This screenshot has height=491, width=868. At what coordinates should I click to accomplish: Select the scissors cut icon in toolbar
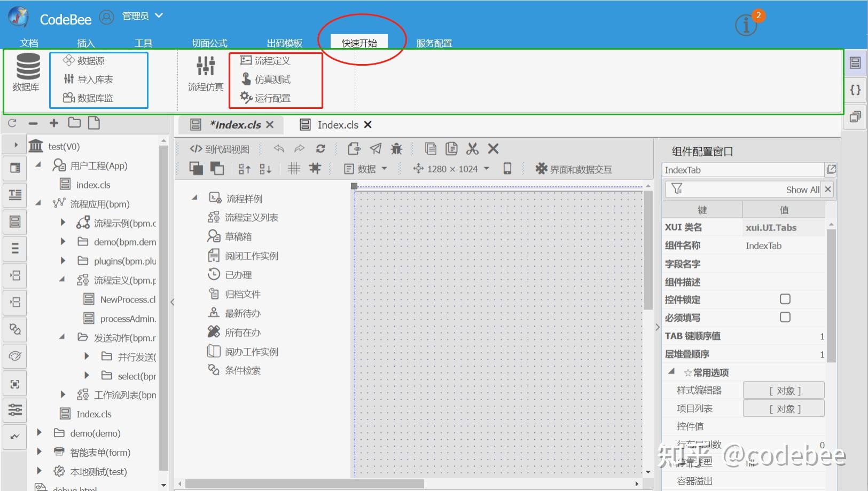pyautogui.click(x=472, y=149)
